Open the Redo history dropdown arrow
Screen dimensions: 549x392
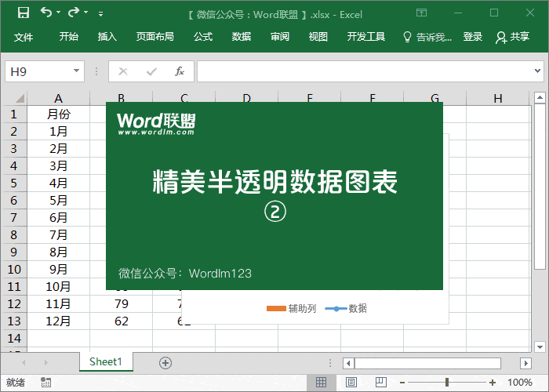pyautogui.click(x=86, y=13)
